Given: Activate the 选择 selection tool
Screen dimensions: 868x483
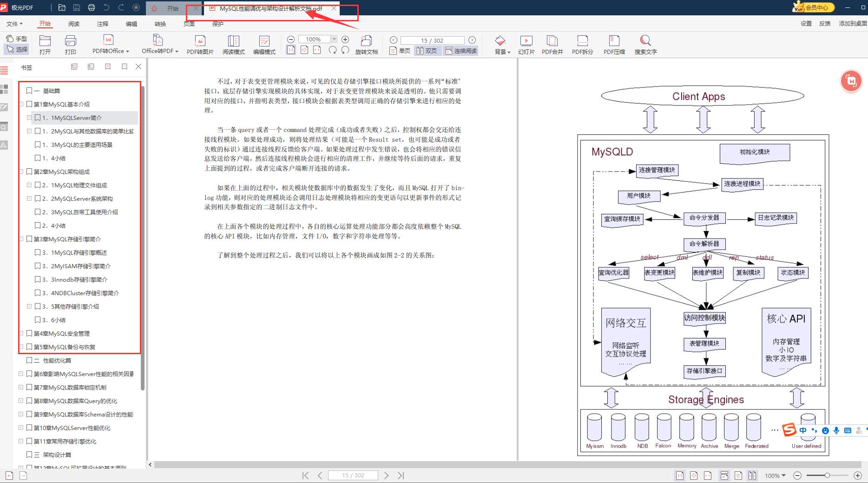Looking at the screenshot, I should (x=16, y=49).
